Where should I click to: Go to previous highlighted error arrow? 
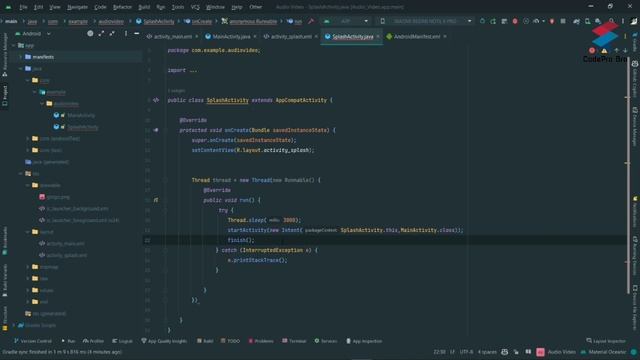coord(616,51)
